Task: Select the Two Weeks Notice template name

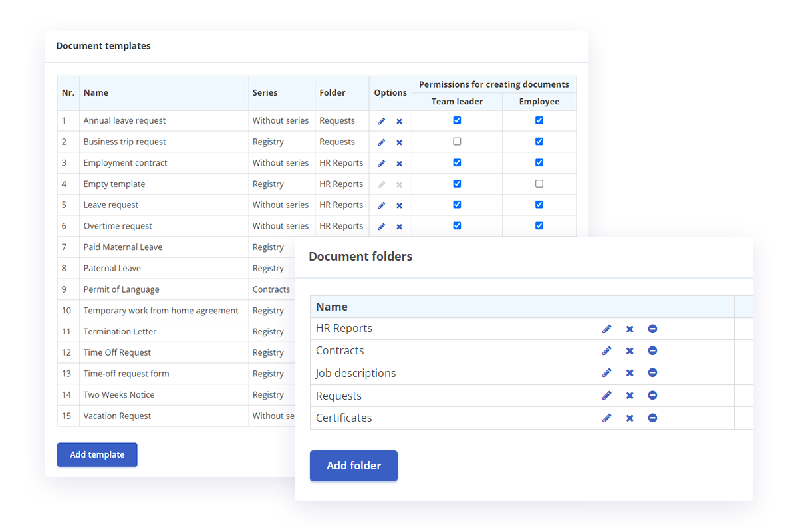Action: (x=119, y=395)
